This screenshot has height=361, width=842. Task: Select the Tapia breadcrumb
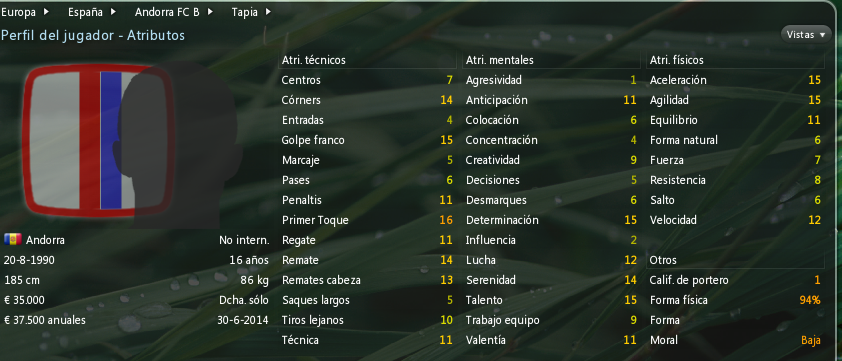click(x=244, y=12)
